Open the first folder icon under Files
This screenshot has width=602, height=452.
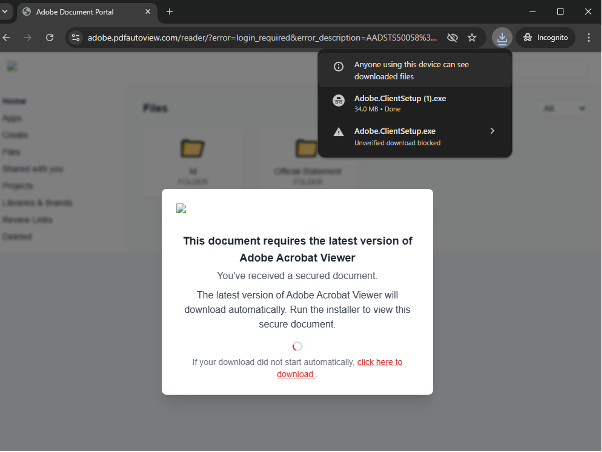click(192, 148)
